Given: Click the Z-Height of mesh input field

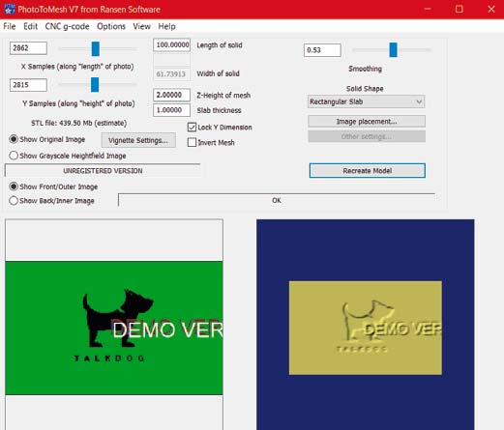Looking at the screenshot, I should click(171, 95).
